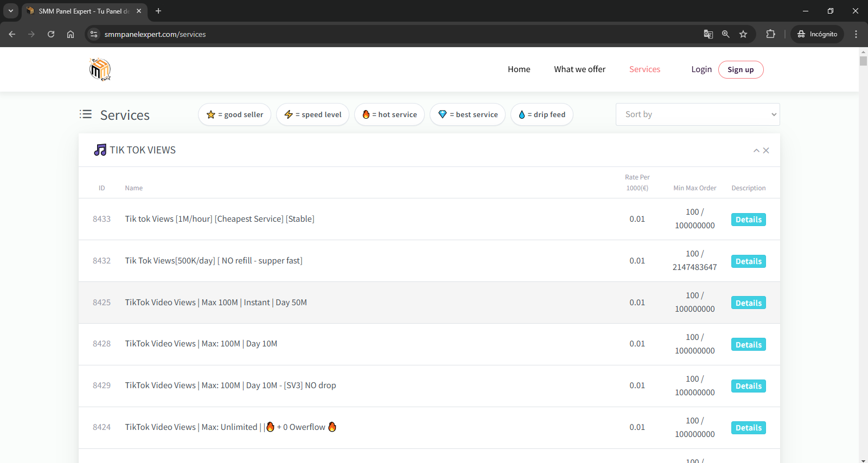Click the hot service flame badge
This screenshot has height=463, width=868.
390,114
